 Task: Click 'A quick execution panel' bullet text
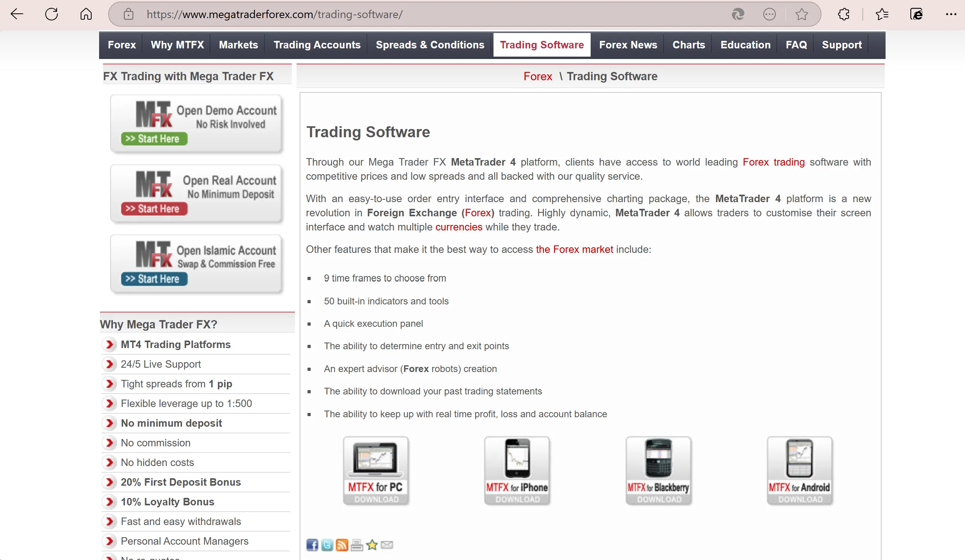click(374, 324)
